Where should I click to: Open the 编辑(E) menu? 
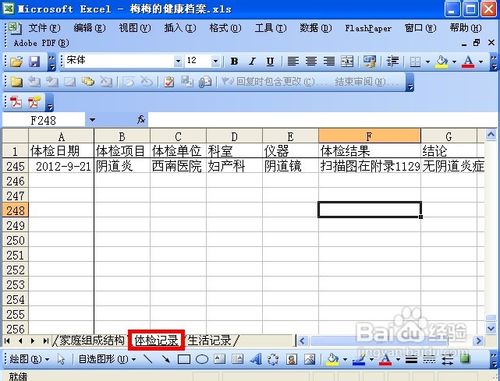pos(89,28)
